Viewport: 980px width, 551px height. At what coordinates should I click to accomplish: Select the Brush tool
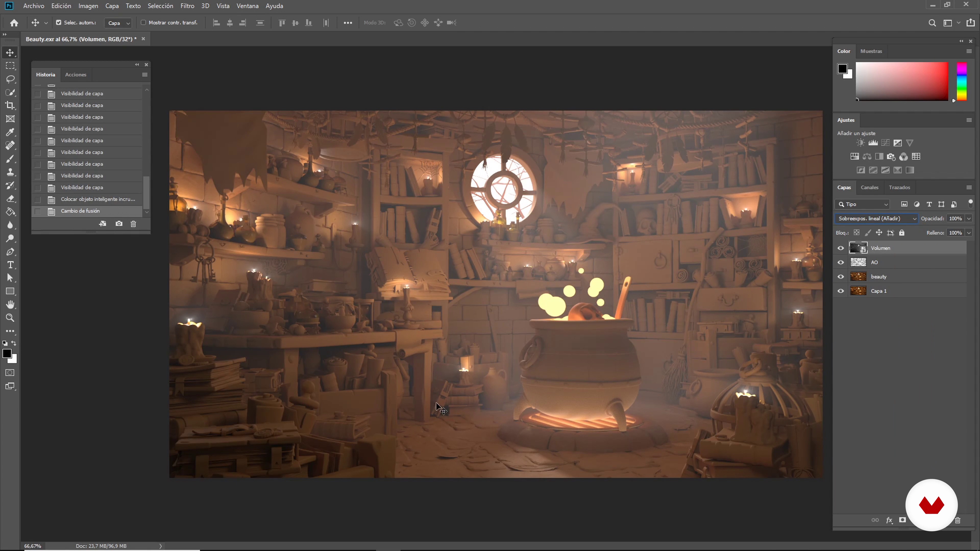click(x=10, y=159)
